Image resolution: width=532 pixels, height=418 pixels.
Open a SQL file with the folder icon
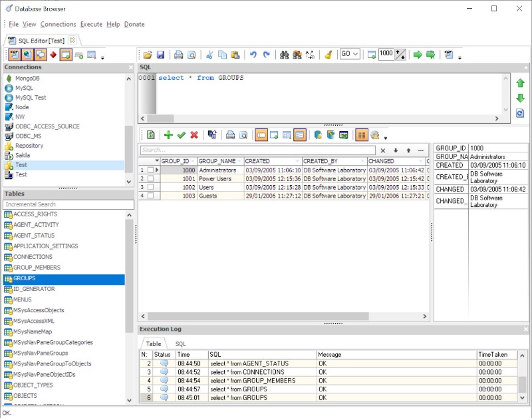tap(148, 55)
